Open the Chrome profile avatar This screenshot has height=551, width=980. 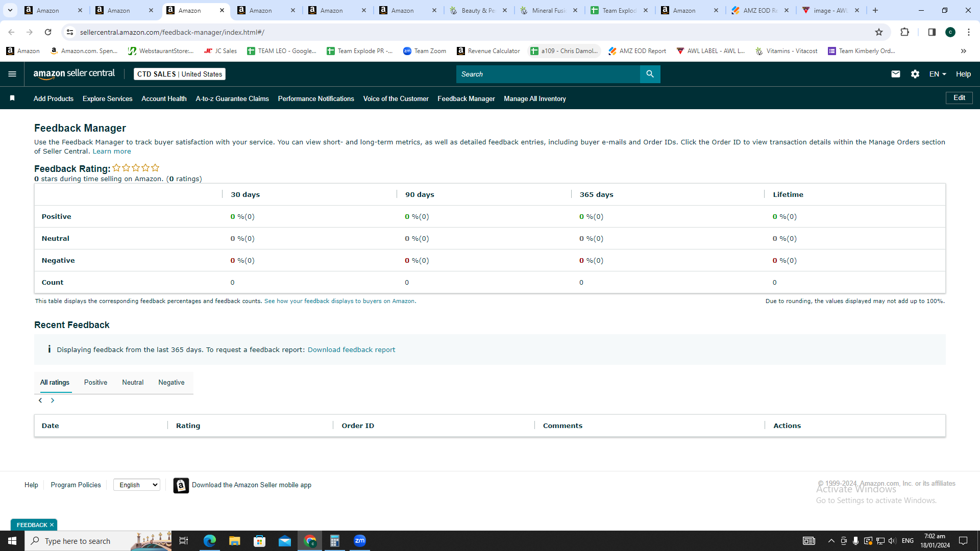coord(950,32)
